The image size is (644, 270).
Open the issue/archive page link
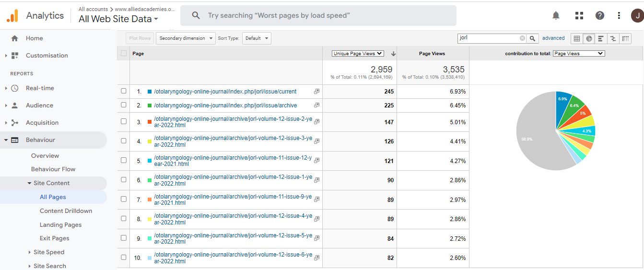(x=225, y=106)
